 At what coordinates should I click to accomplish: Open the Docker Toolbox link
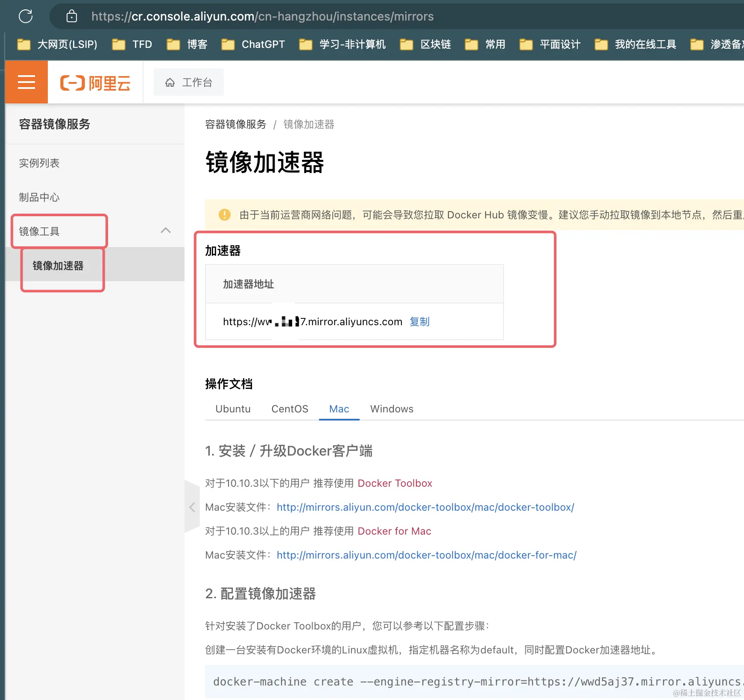pyautogui.click(x=395, y=483)
